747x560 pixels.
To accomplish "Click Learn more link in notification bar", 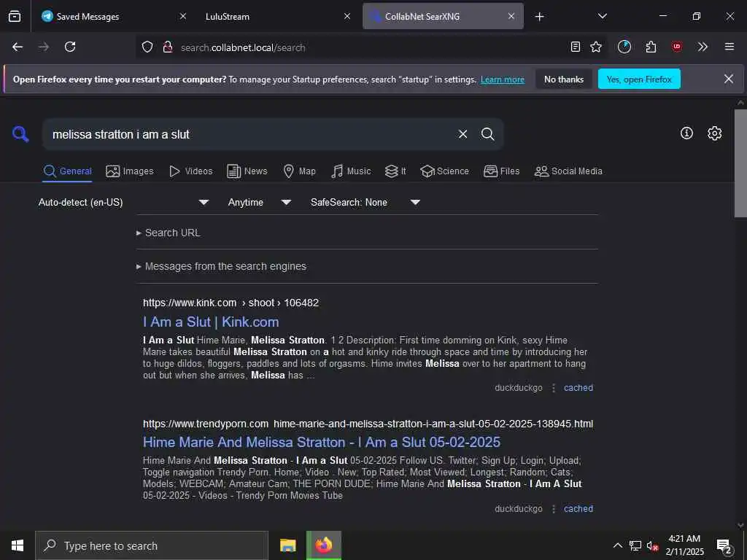I will 503,79.
